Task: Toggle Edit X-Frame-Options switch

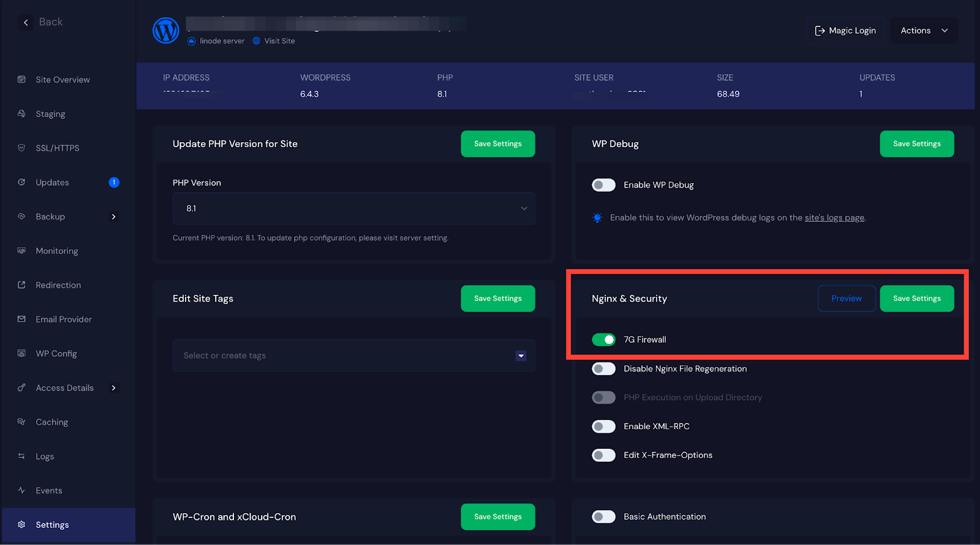Action: coord(603,455)
